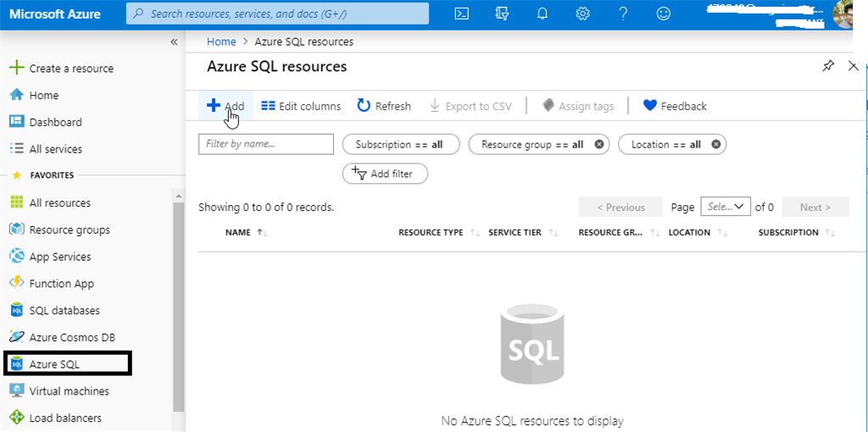
Task: Go to Home in sidebar
Action: coord(34,95)
